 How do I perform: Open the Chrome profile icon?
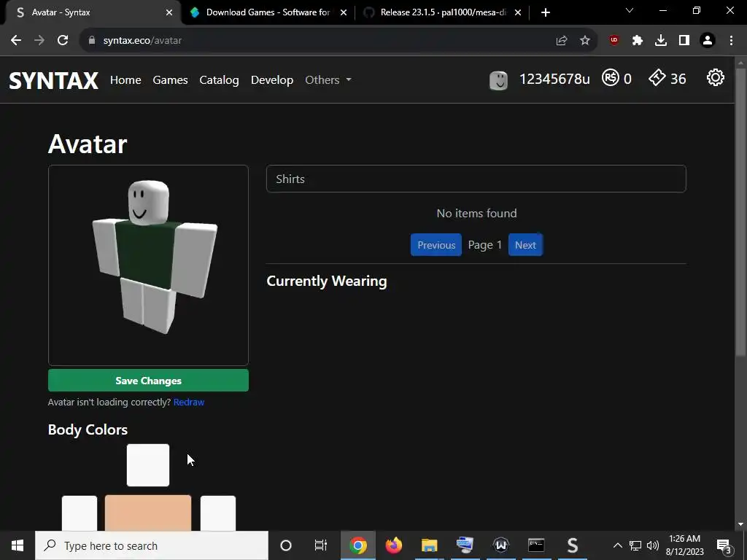point(708,41)
